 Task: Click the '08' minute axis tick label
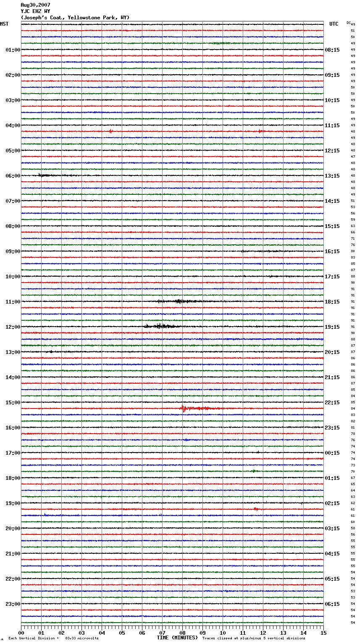182,633
